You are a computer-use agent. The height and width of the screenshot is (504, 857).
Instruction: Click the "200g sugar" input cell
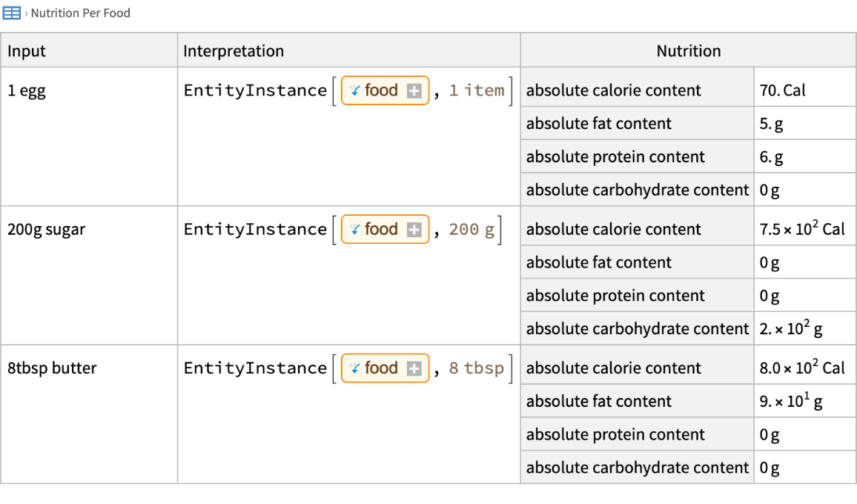coord(46,230)
